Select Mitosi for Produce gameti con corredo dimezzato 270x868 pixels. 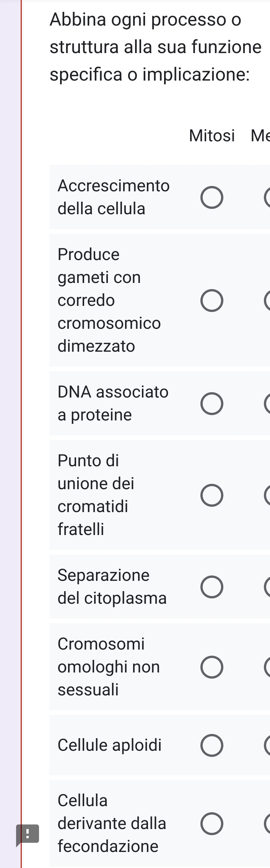[x=212, y=301]
